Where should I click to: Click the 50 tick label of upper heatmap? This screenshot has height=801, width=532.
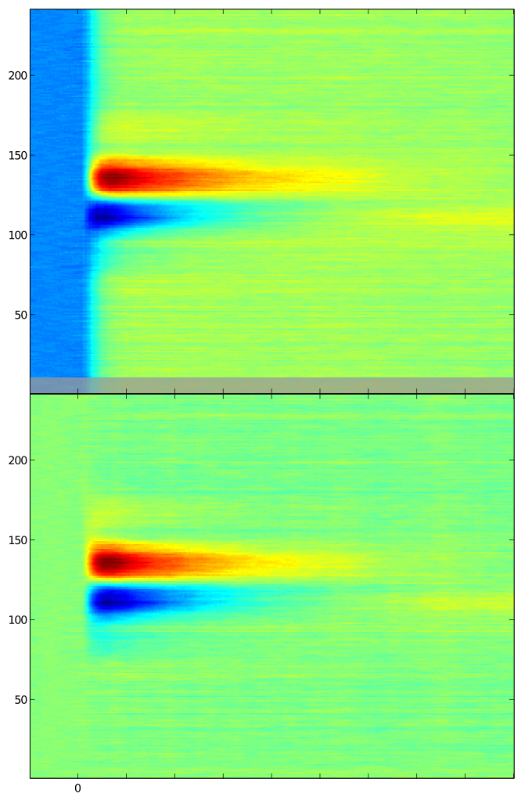tap(21, 316)
